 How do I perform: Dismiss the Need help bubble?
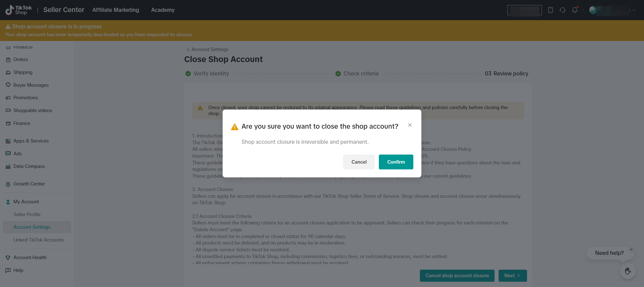pos(631,249)
